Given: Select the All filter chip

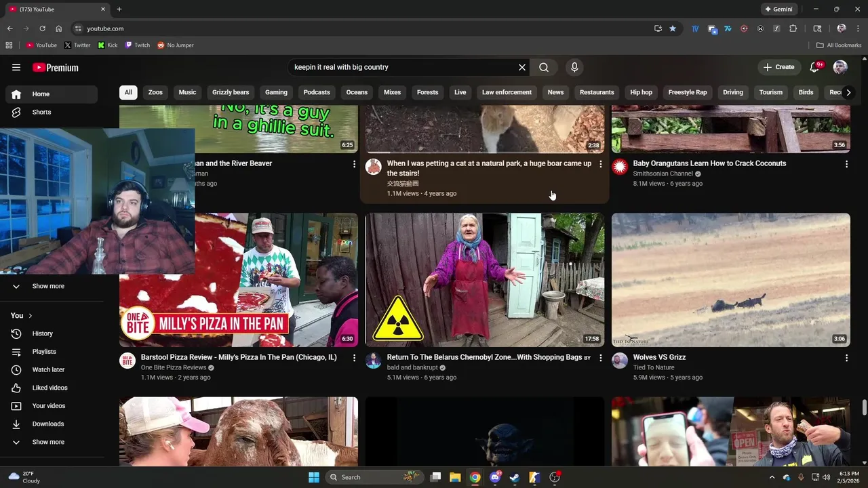Looking at the screenshot, I should click(x=128, y=92).
